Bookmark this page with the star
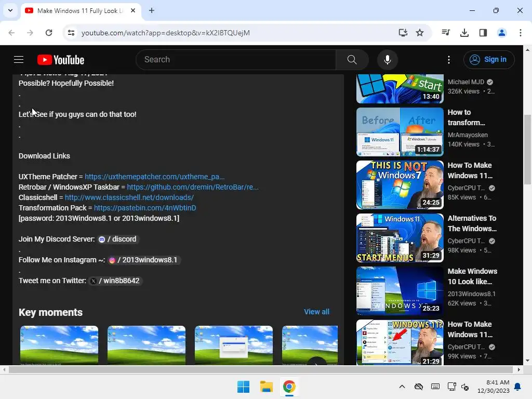The image size is (532, 399). point(420,33)
